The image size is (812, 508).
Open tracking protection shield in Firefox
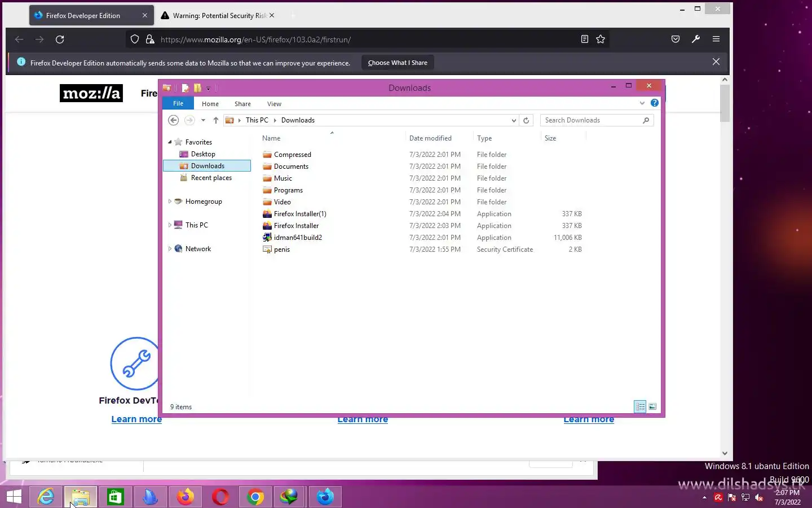(135, 39)
